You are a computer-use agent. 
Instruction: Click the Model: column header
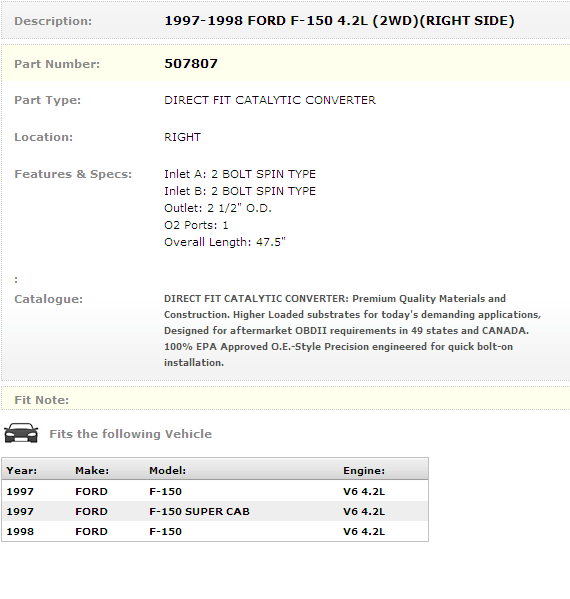[x=168, y=471]
